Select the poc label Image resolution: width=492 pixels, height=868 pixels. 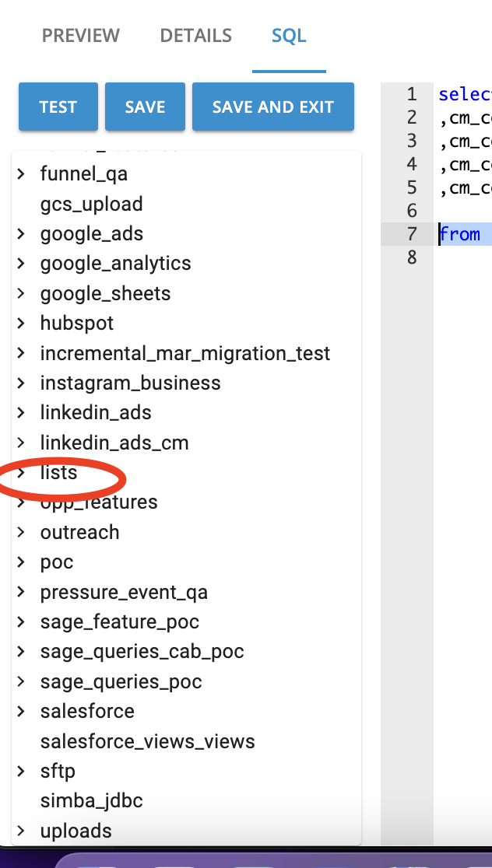57,562
